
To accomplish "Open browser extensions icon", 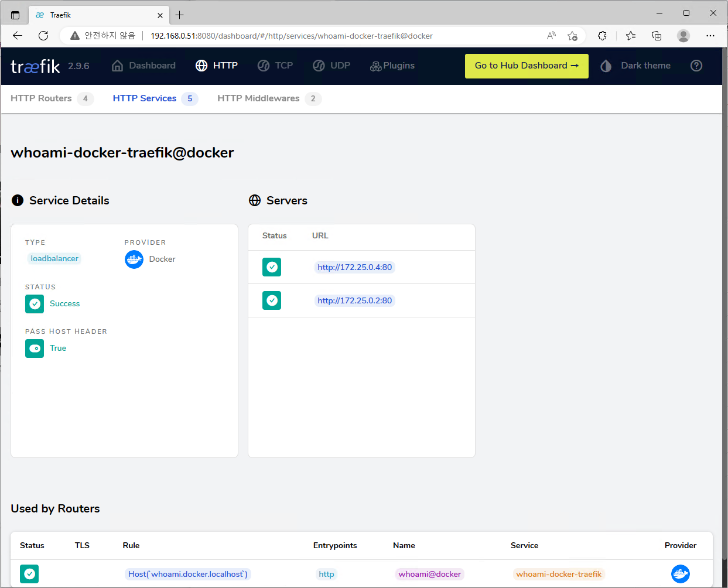I will (602, 36).
